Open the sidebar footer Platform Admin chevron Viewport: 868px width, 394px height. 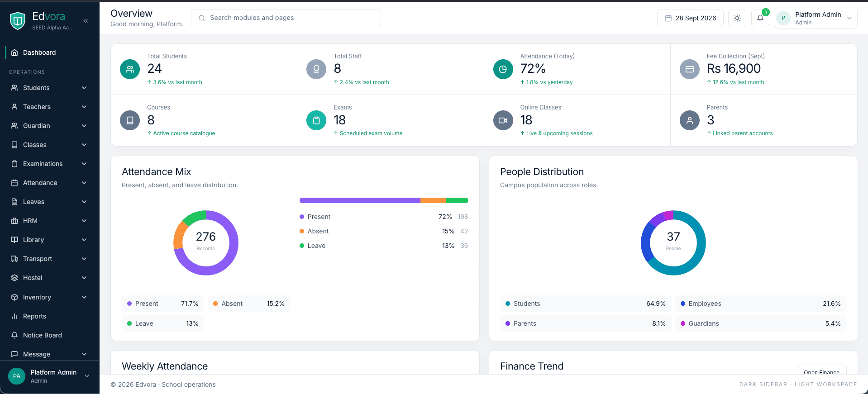87,376
